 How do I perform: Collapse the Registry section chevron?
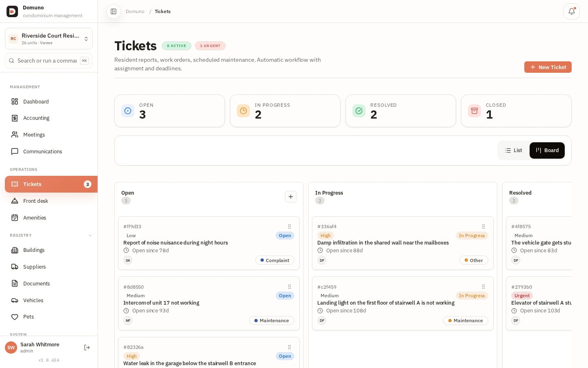coord(90,236)
